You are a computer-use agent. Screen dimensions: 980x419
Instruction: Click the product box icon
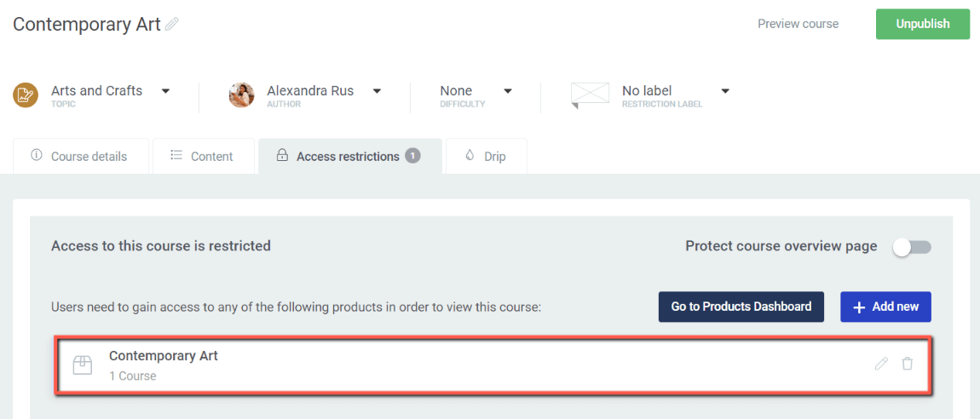pos(83,364)
